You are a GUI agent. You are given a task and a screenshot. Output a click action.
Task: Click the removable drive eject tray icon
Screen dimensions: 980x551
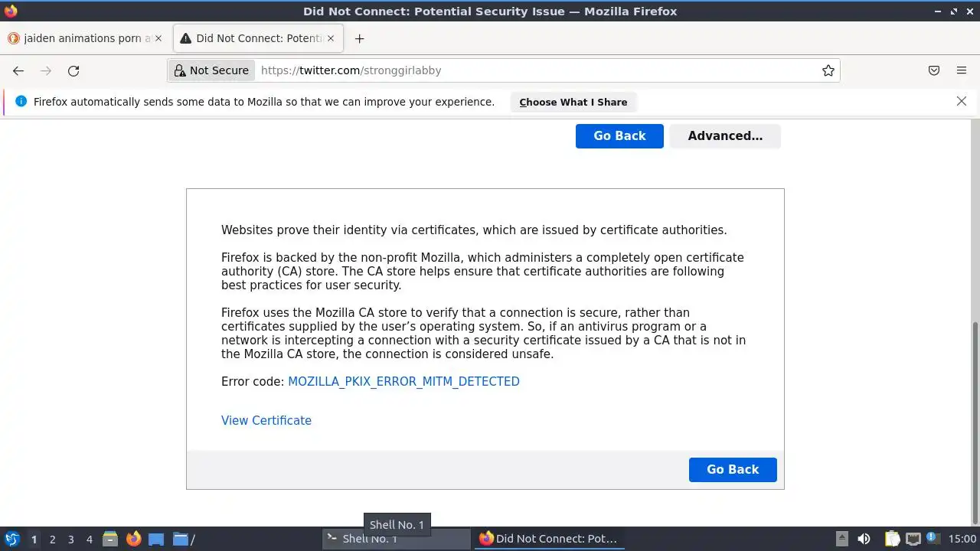[x=841, y=539]
